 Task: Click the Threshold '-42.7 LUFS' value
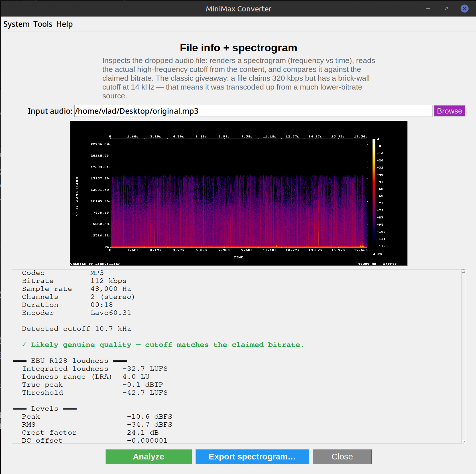(145, 393)
